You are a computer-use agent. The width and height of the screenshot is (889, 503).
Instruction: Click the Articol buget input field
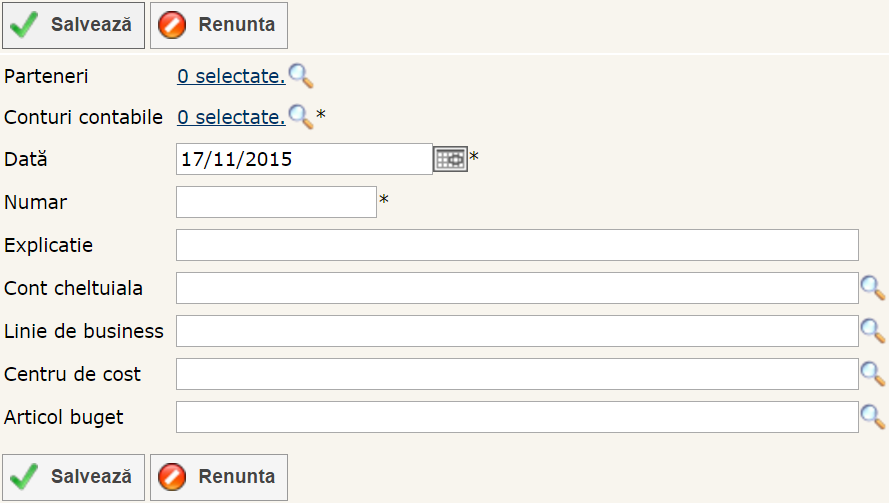coord(517,417)
